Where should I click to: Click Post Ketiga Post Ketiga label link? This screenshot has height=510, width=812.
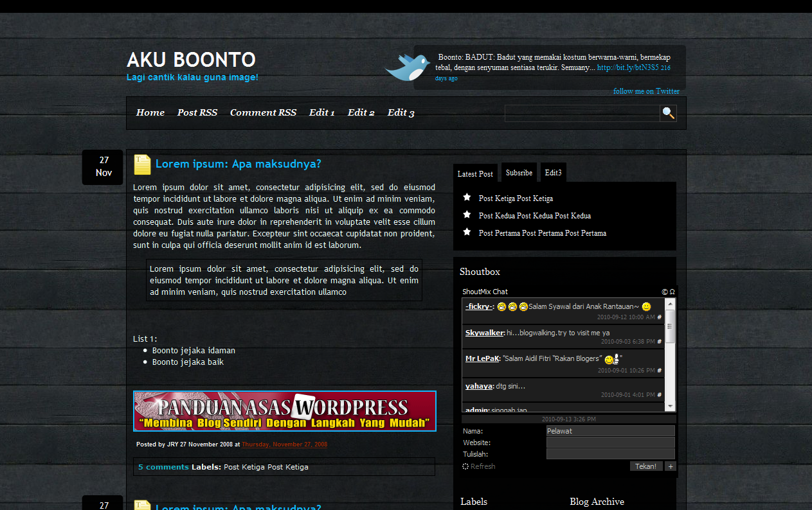[x=266, y=467]
